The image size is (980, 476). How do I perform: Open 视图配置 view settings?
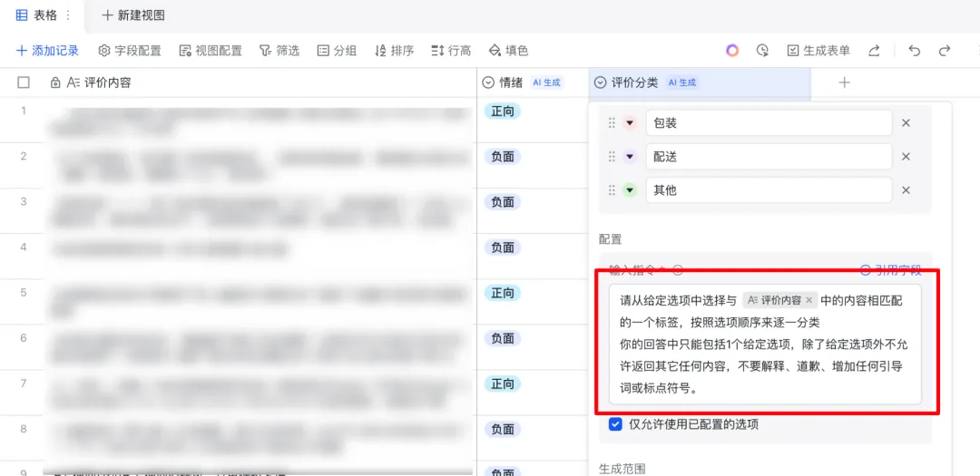click(x=211, y=51)
